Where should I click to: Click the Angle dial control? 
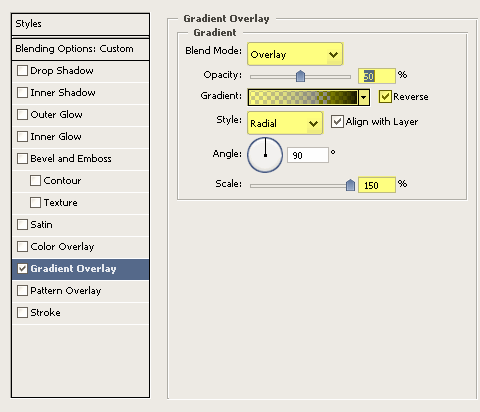(x=265, y=155)
